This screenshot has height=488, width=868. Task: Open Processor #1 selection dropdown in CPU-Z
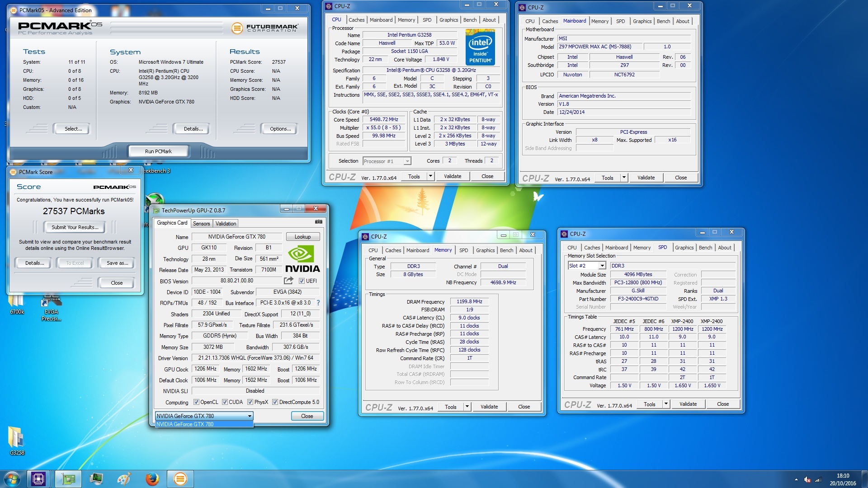[387, 161]
